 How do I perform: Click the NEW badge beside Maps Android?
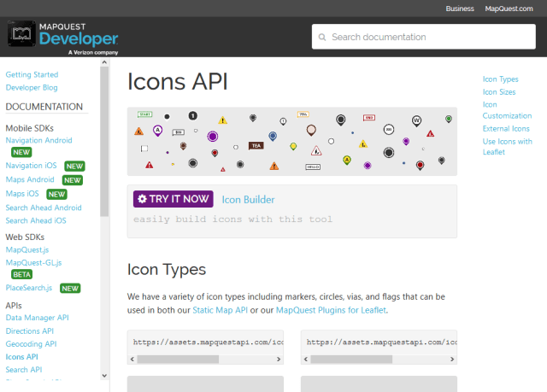(72, 180)
